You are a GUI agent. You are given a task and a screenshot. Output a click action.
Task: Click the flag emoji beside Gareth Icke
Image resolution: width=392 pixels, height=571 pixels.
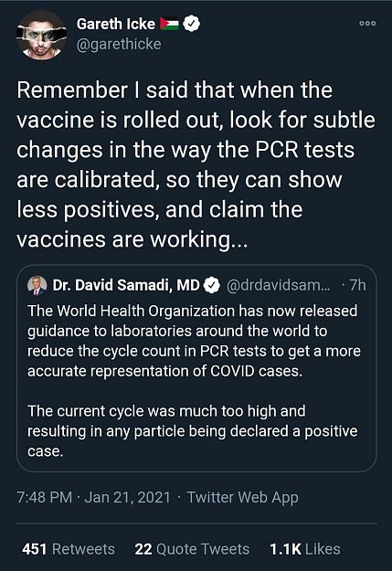tap(169, 24)
